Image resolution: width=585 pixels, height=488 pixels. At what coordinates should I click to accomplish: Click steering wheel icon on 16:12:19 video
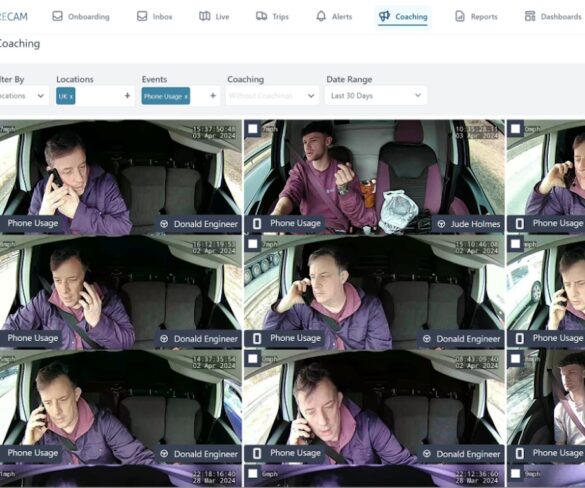pos(164,339)
